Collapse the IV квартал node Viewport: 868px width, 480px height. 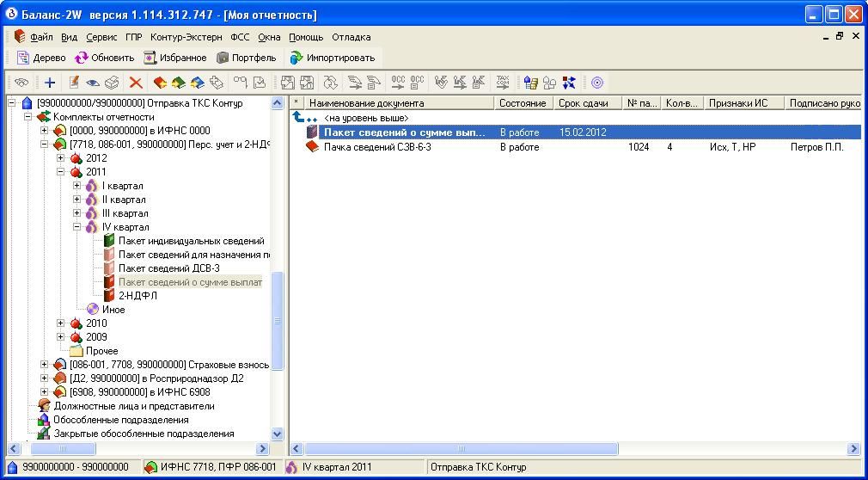point(77,227)
